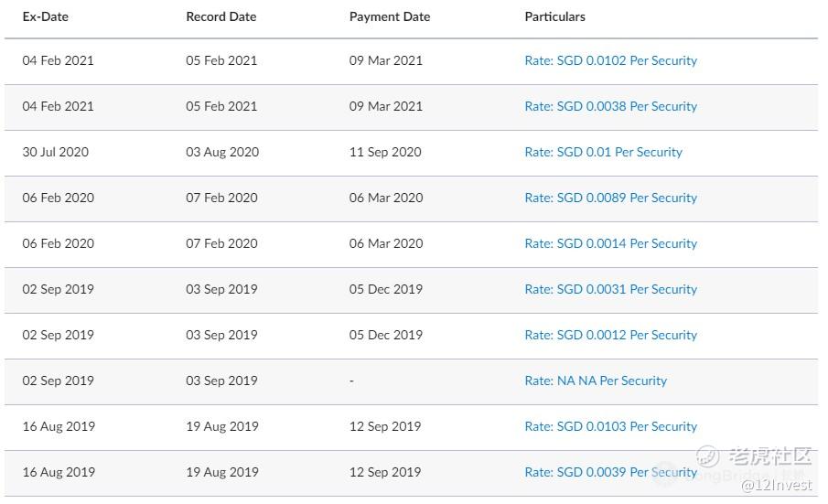
Task: Open the SGD 0.0089 Per Security rate link
Action: 610,198
